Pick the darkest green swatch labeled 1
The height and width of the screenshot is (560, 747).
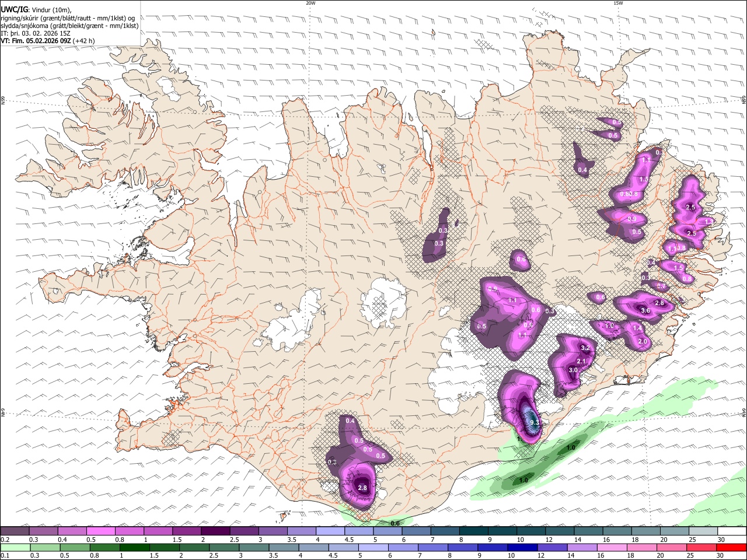point(134,547)
